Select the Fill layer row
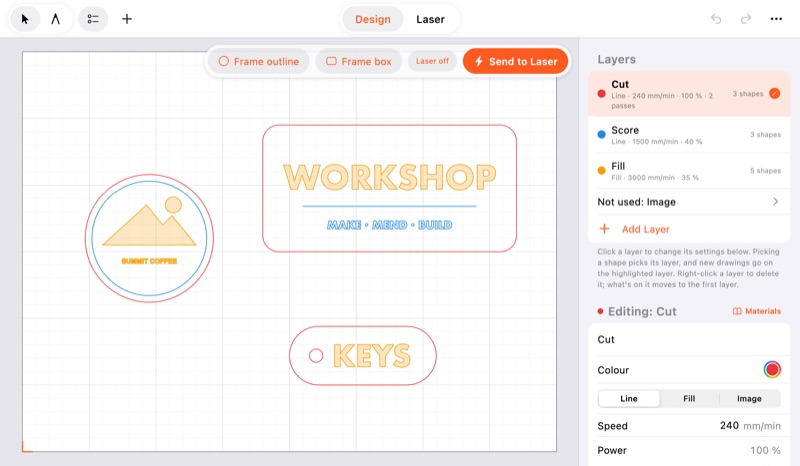The width and height of the screenshot is (800, 466). [x=689, y=170]
